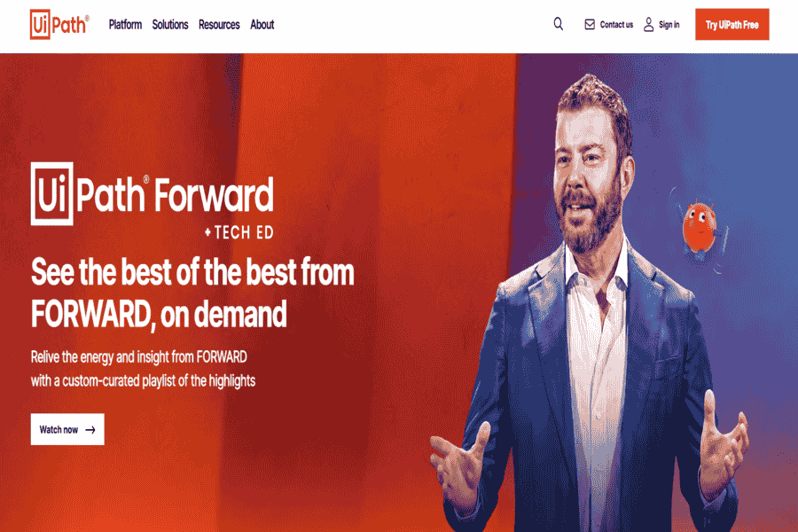Open the Platform menu
The width and height of the screenshot is (798, 532).
coord(125,25)
